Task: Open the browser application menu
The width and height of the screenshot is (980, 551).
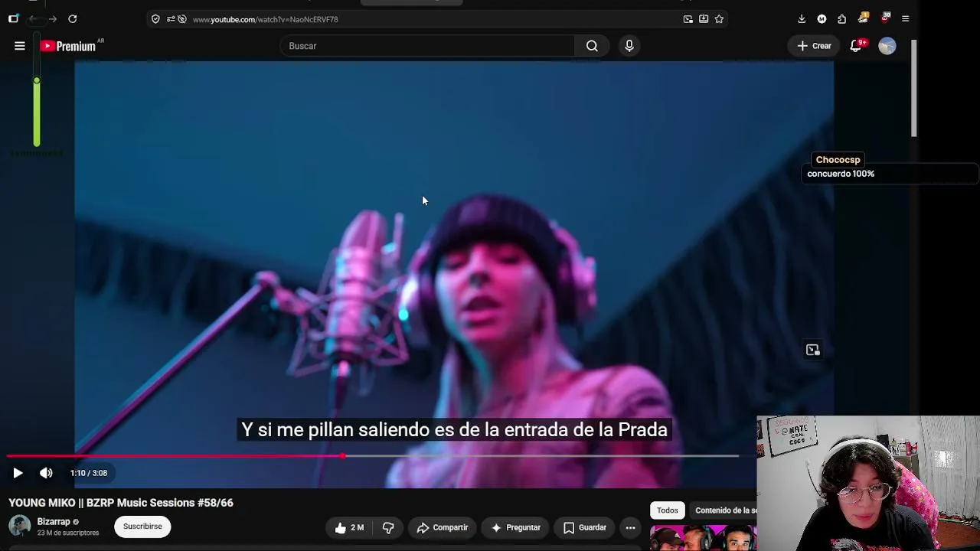Action: (x=905, y=19)
